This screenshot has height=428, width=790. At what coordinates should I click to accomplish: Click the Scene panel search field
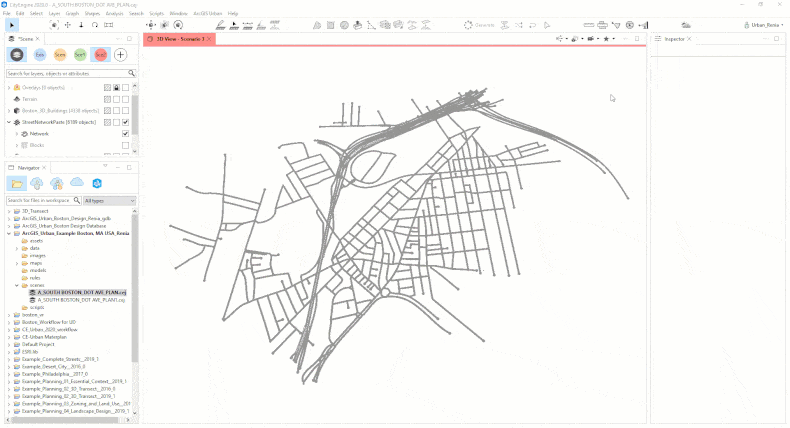coord(71,74)
